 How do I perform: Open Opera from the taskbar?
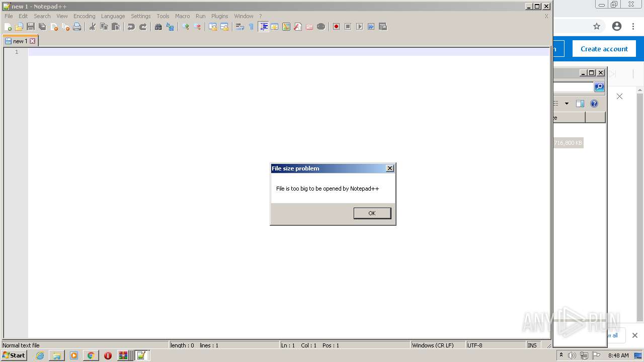coord(108,355)
